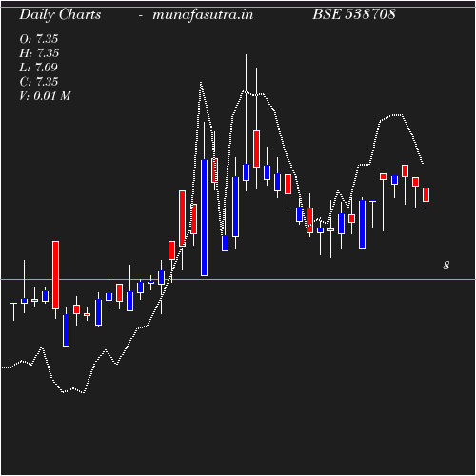
Task: Select the volume value 'V: 0.01 M'
Action: coord(45,96)
